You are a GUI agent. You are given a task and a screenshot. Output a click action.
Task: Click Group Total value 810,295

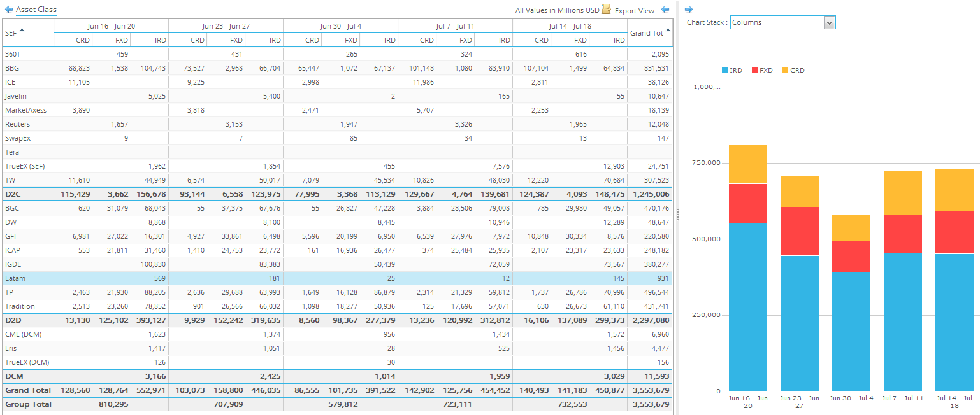(x=113, y=404)
